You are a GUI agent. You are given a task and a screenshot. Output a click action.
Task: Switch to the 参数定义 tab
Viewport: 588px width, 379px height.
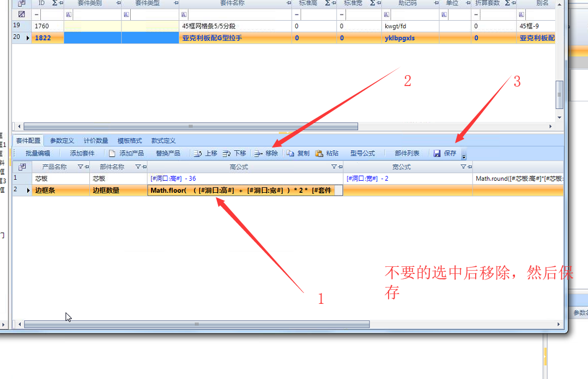coord(62,140)
